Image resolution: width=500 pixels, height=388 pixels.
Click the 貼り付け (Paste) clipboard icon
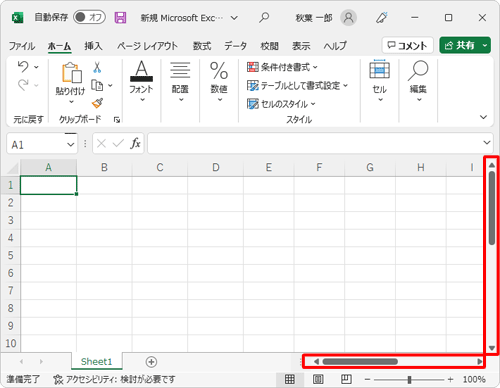pos(71,72)
